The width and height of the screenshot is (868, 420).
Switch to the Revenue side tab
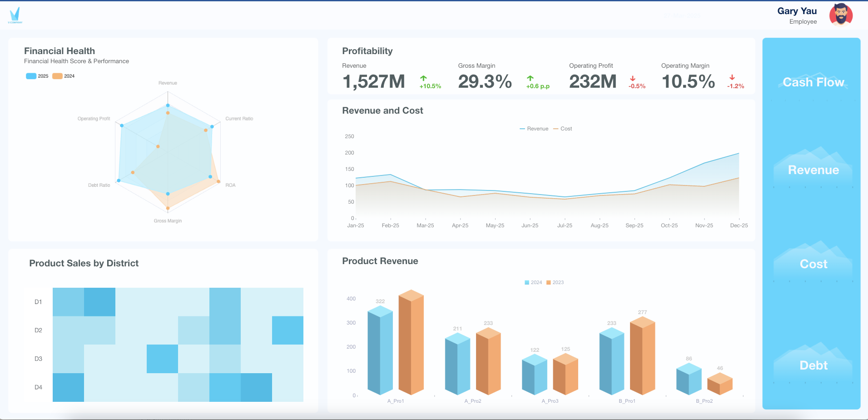[x=813, y=170]
